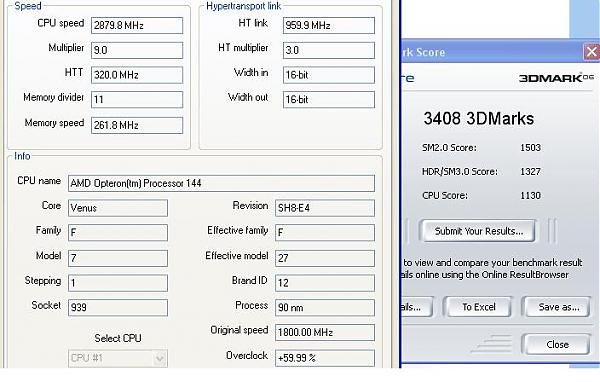This screenshot has height=382, width=600.
Task: Click the SM2.0 Score value 1503
Action: (x=530, y=148)
